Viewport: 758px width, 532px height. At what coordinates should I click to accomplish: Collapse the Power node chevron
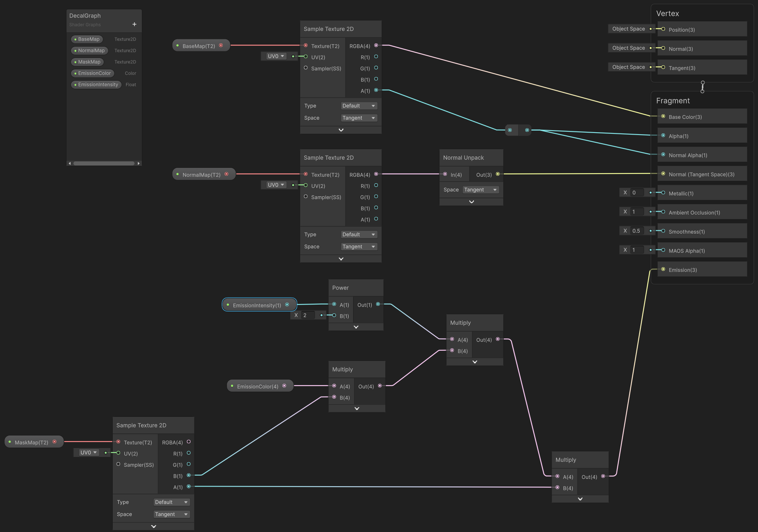(356, 327)
